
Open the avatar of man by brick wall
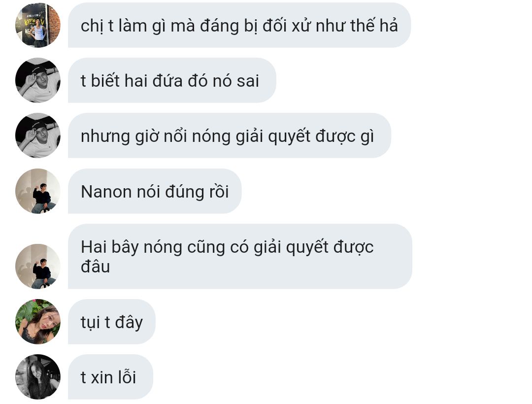(x=37, y=25)
